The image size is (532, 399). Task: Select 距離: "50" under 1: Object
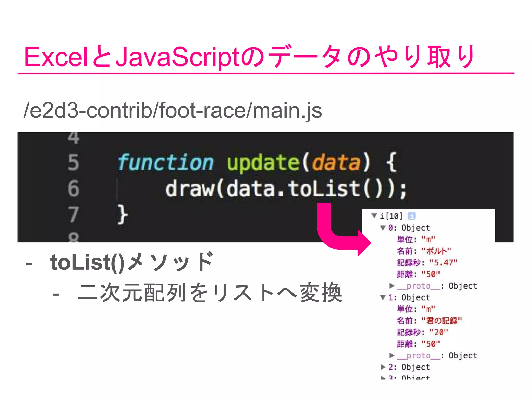click(x=418, y=344)
